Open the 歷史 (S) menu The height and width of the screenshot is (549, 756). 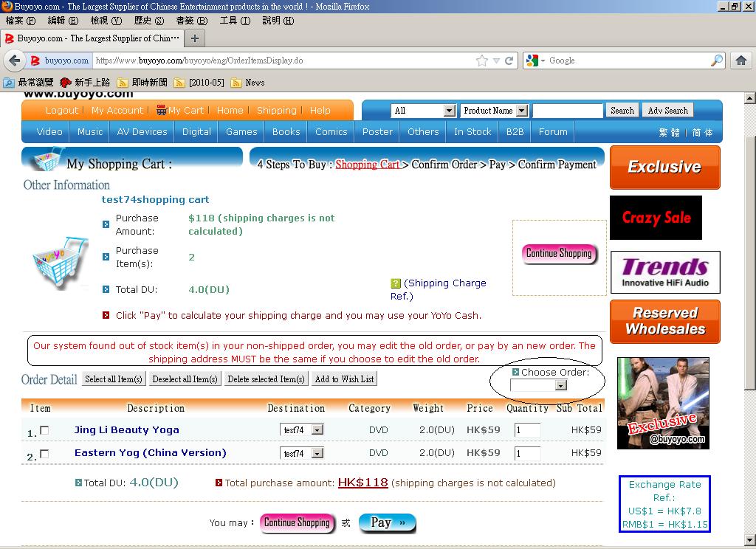pos(149,21)
